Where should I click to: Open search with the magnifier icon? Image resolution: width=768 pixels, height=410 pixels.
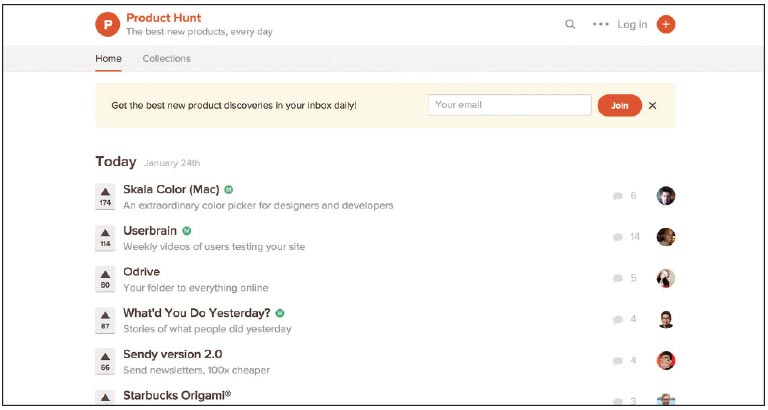tap(570, 24)
